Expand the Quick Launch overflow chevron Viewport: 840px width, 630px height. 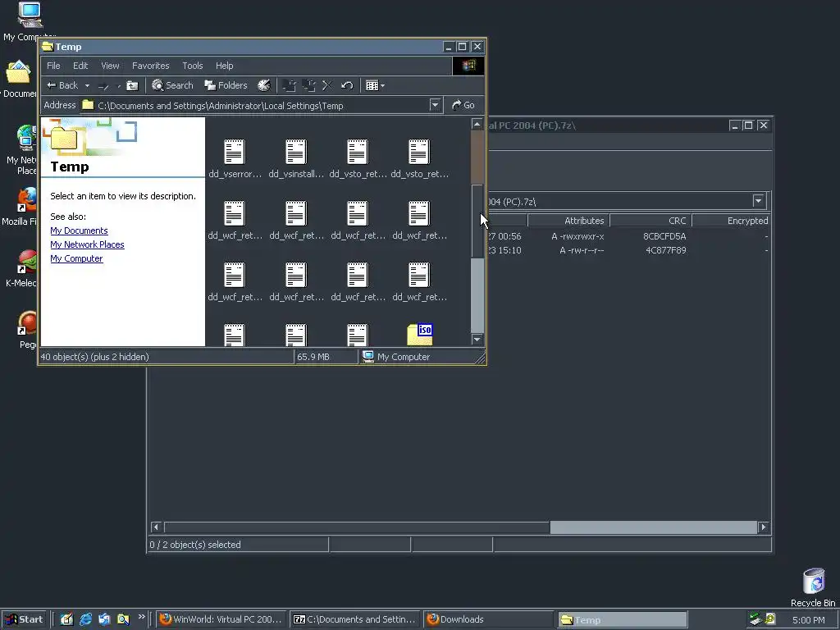(x=141, y=617)
